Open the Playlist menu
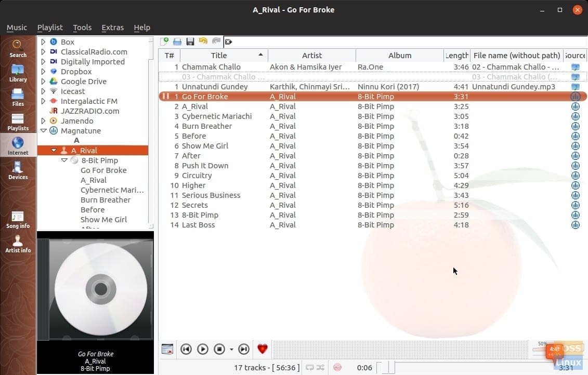Viewport: 588px width, 375px height. point(50,28)
